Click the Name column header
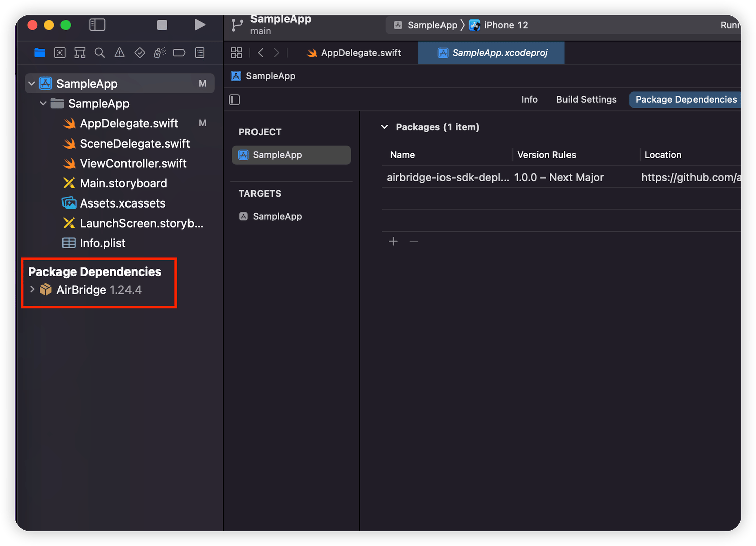The height and width of the screenshot is (546, 756). 402,155
